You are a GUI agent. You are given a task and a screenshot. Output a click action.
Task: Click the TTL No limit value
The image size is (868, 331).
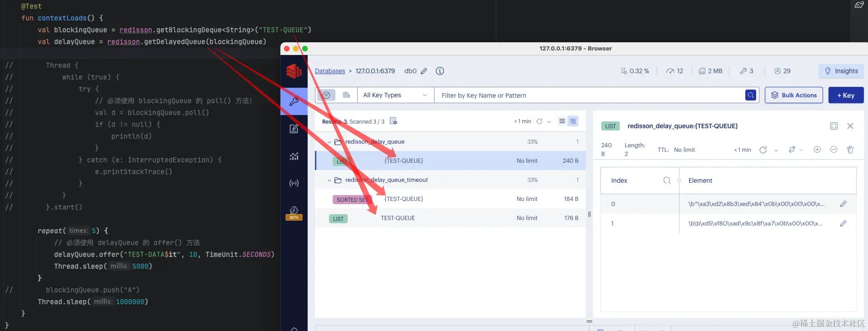(684, 150)
